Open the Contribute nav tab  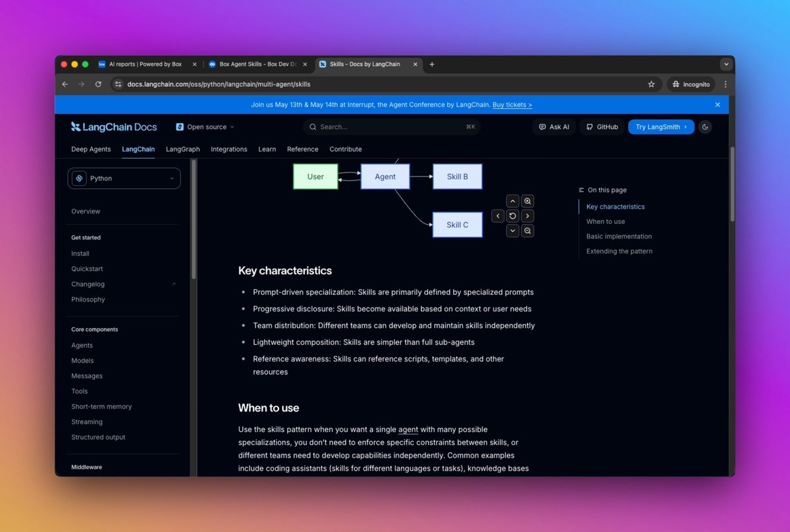coord(346,149)
